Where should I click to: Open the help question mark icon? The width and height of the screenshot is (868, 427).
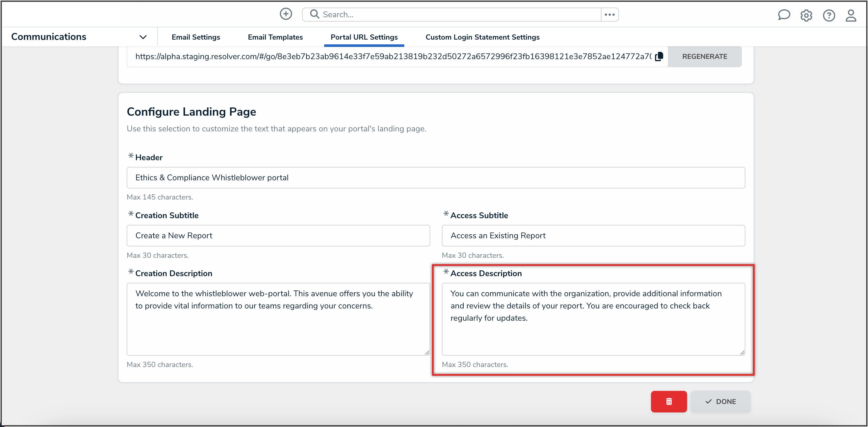click(x=829, y=15)
